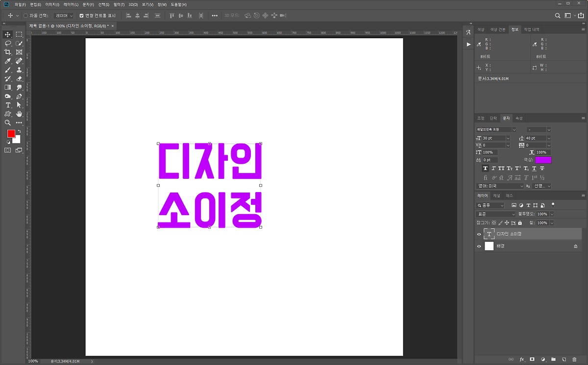Pick the Eyedropper tool
The height and width of the screenshot is (365, 588).
point(8,61)
